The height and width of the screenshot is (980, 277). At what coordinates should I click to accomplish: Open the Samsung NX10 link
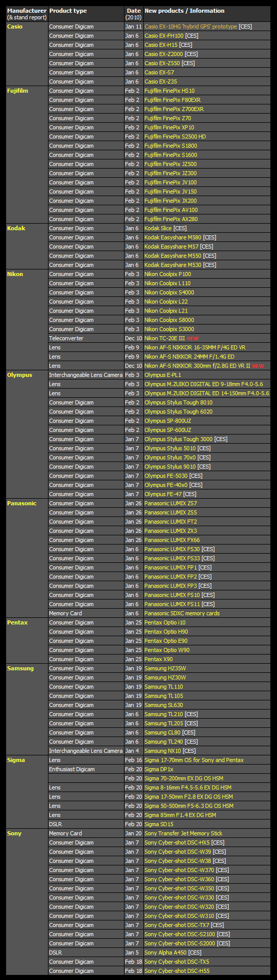point(163,751)
